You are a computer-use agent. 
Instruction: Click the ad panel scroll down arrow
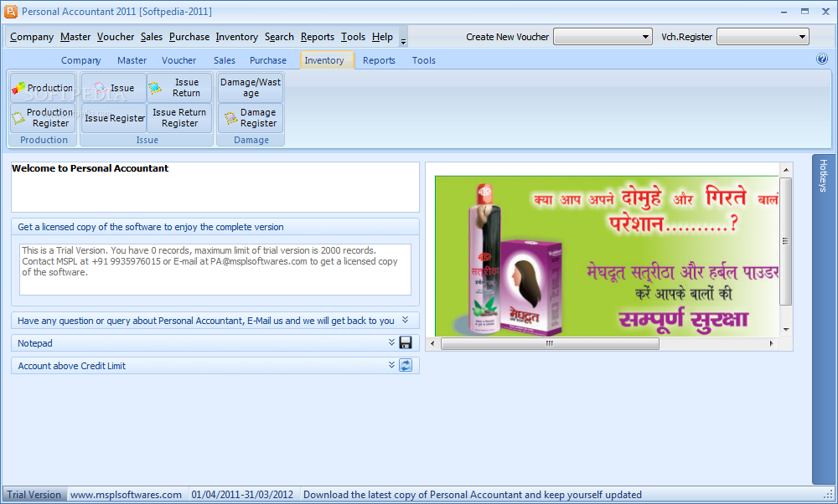coord(786,329)
